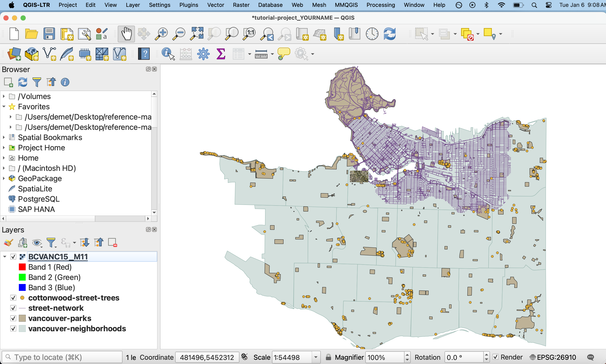Click the New GeoPackage Layer icon

(32, 54)
